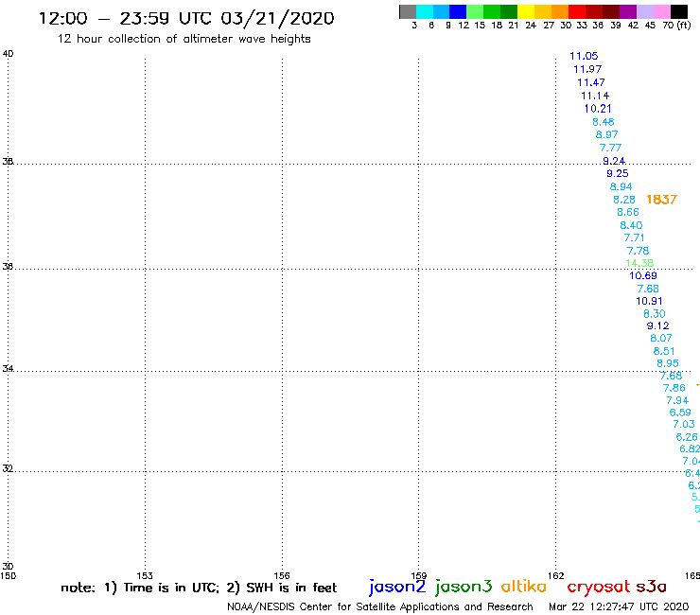Image resolution: width=700 pixels, height=615 pixels.
Task: Click the 'jason2' satellite label
Action: tap(397, 587)
